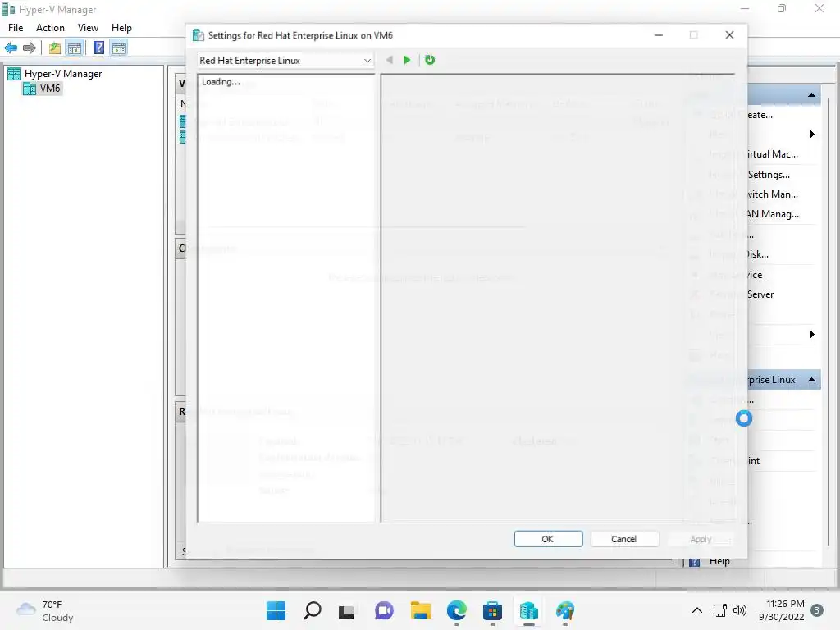Viewport: 840px width, 630px height.
Task: Click OK in the Settings dialog
Action: [548, 539]
